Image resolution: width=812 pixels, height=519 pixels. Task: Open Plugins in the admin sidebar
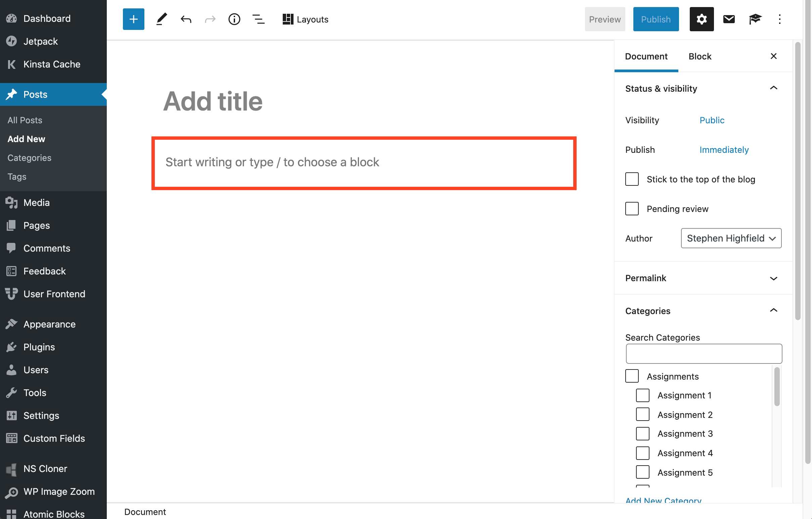click(53, 347)
